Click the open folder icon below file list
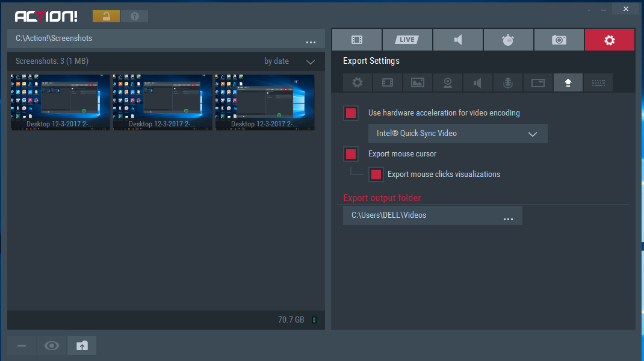This screenshot has height=361, width=644. [x=82, y=345]
